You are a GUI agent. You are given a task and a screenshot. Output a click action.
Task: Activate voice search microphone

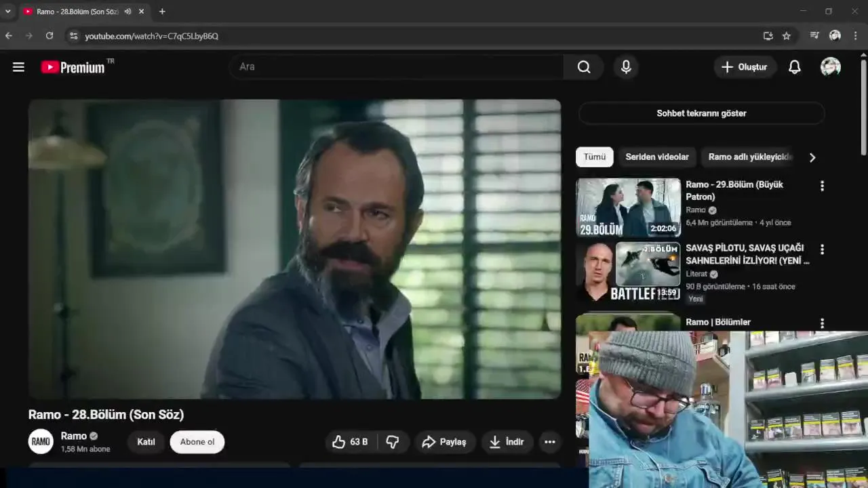coord(626,67)
